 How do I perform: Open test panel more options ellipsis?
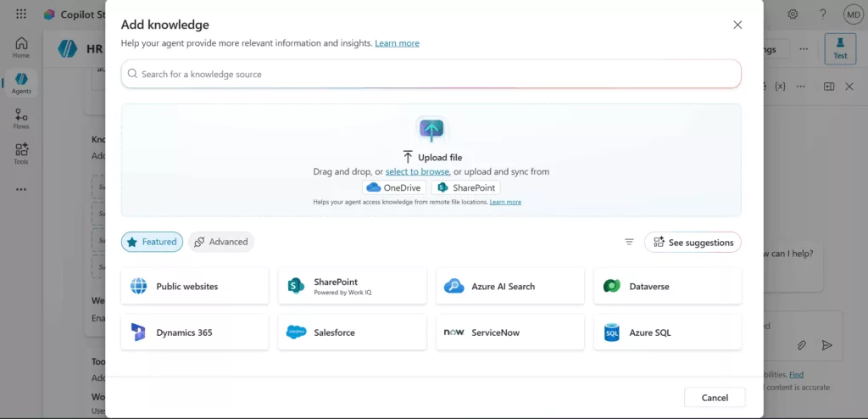pos(800,87)
